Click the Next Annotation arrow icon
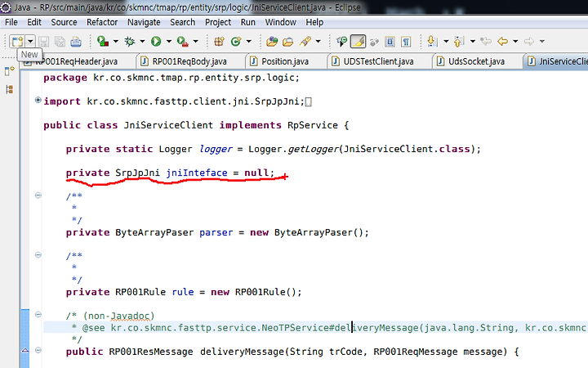The width and height of the screenshot is (588, 368). [x=432, y=42]
